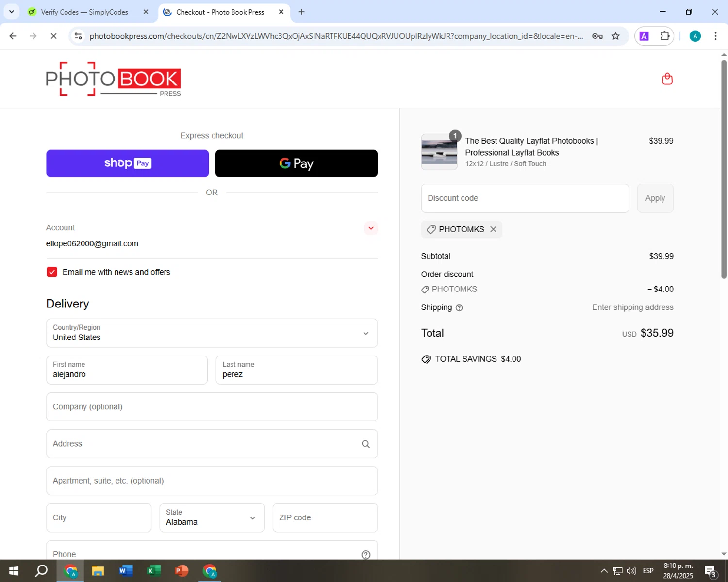Viewport: 728px width, 582px height.
Task: Click the Shipping help question mark icon
Action: [459, 307]
